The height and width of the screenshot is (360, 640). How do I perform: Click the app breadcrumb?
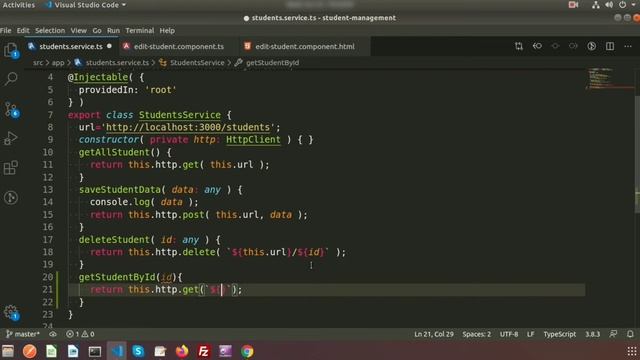tap(58, 63)
